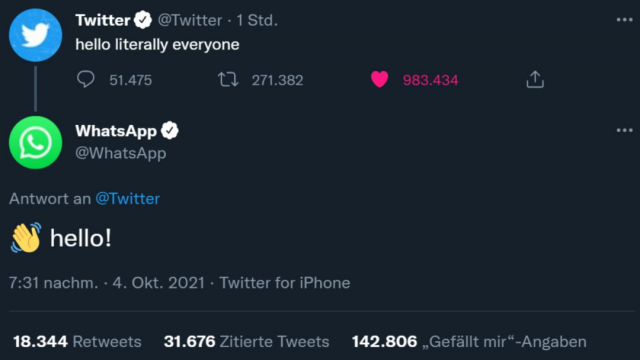The image size is (640, 360).
Task: Click the Twitter verified badge
Action: (x=143, y=20)
